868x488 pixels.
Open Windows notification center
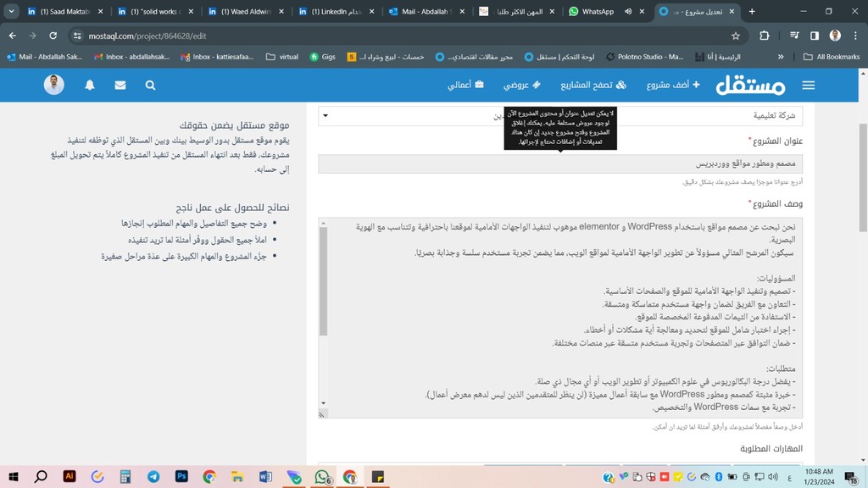[851, 476]
